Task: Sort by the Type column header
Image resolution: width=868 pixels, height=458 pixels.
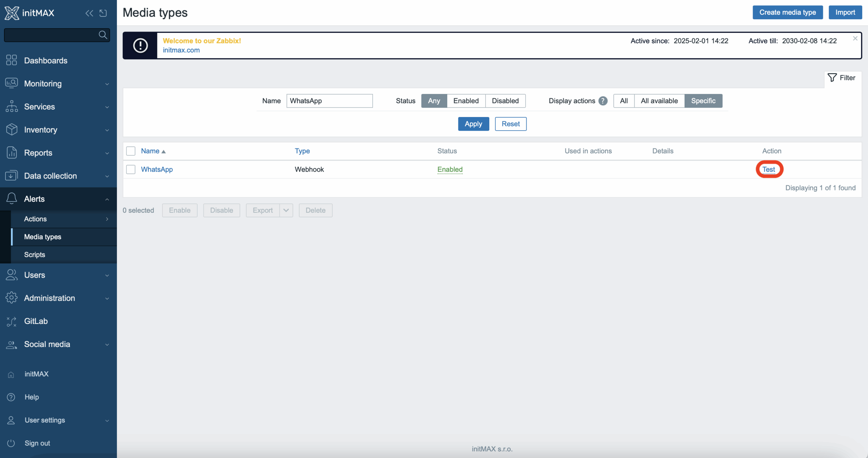Action: (302, 151)
